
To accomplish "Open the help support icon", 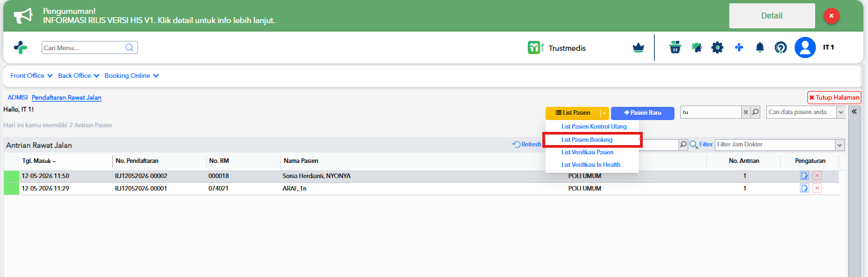I will pos(781,47).
